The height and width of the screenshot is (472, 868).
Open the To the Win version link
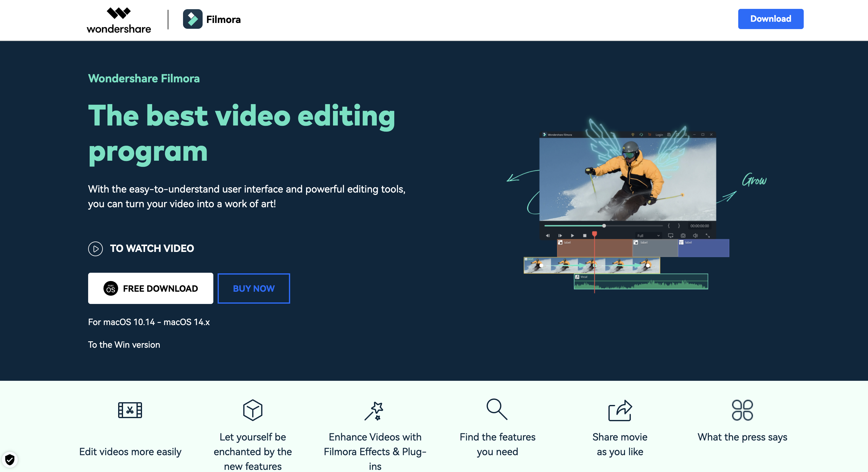(124, 345)
